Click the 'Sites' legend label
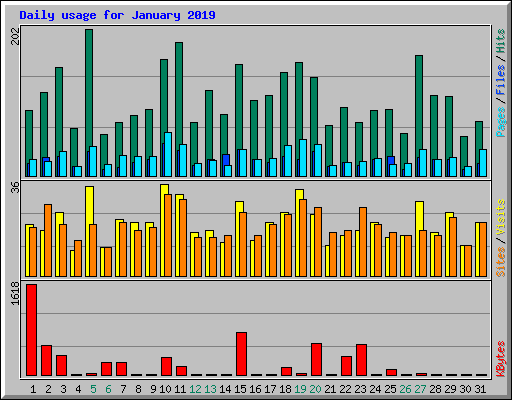This screenshot has width=512, height=400. 500,262
